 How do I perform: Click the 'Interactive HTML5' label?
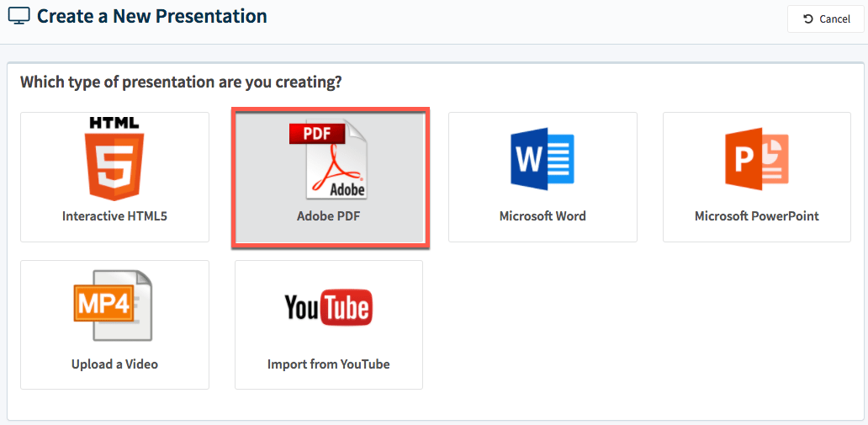[x=114, y=216]
